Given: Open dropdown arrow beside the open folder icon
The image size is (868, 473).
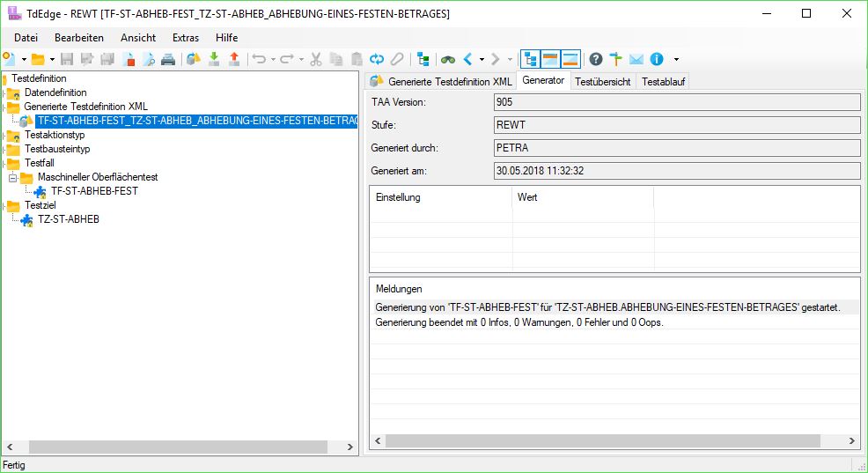Looking at the screenshot, I should coord(52,59).
